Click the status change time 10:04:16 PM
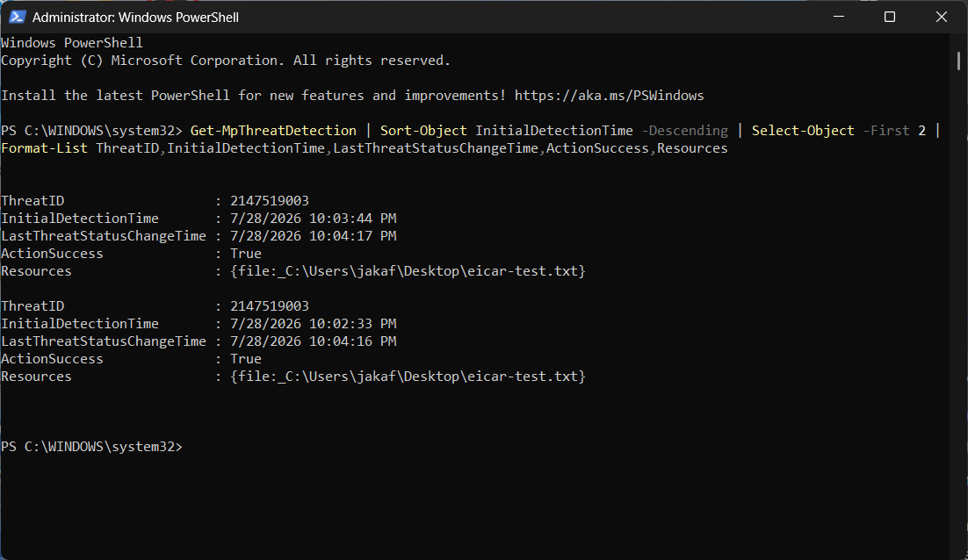The image size is (968, 560). 352,341
